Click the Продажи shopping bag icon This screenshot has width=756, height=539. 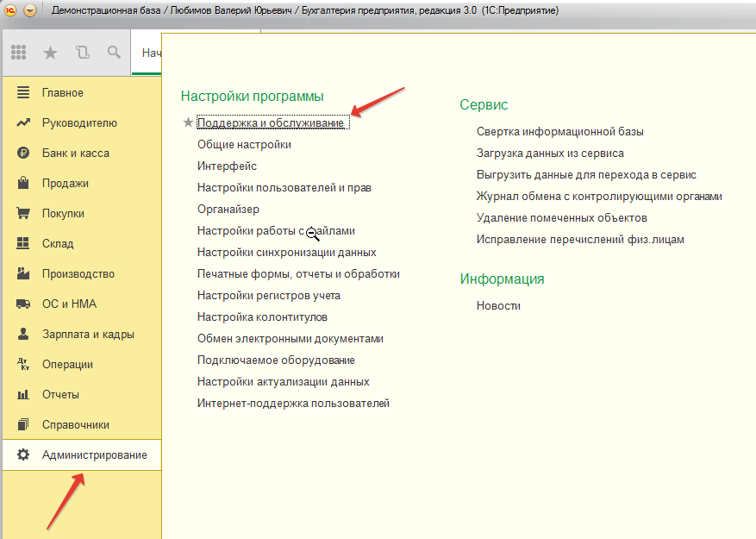pos(23,184)
